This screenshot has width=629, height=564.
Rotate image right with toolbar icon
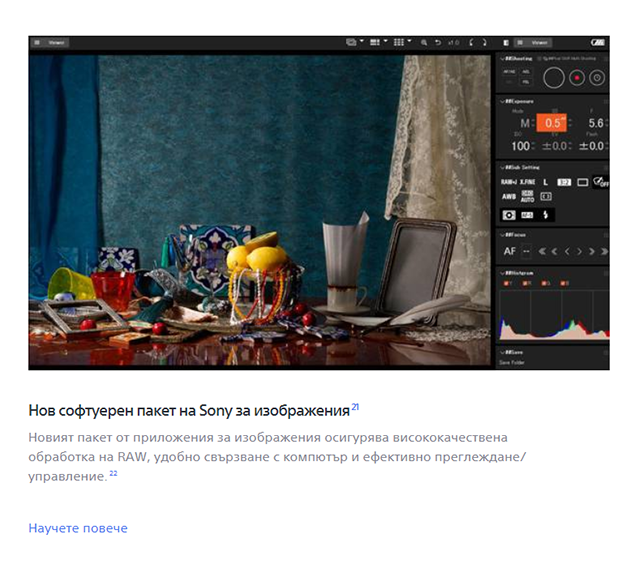tap(484, 43)
